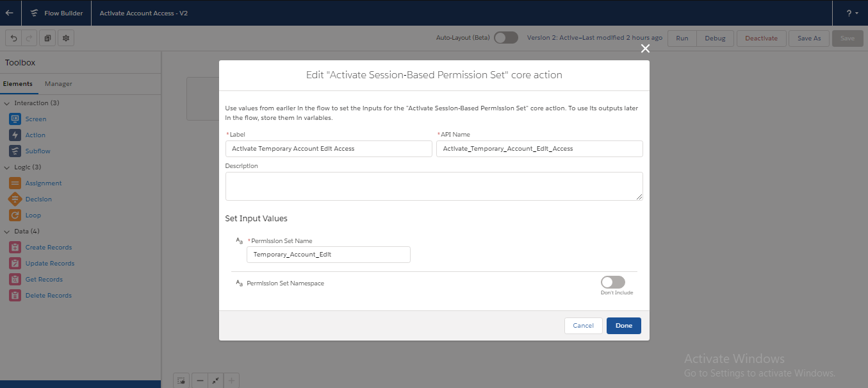The width and height of the screenshot is (868, 388).
Task: Click the Copy Elements toolbar icon
Action: coord(47,38)
